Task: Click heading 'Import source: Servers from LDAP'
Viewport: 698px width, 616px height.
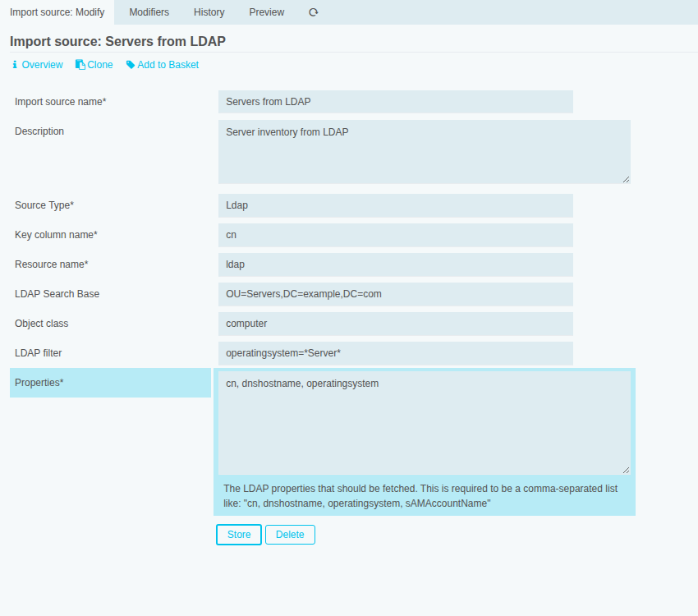Action: 117,41
